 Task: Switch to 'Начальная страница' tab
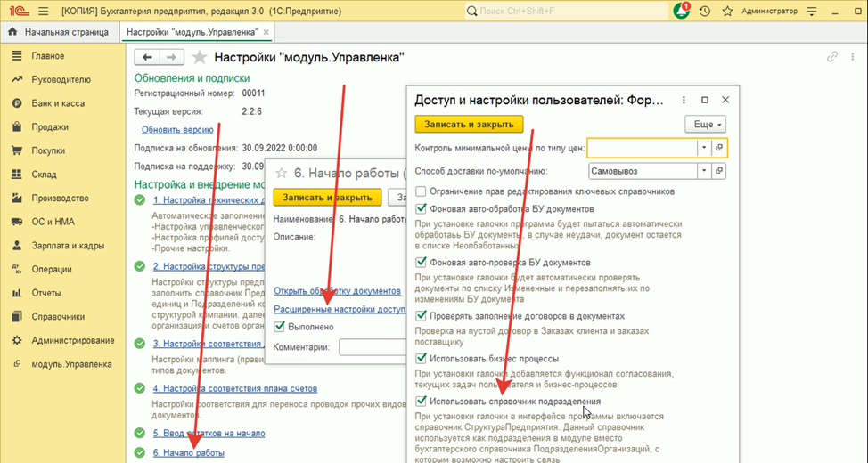point(59,32)
